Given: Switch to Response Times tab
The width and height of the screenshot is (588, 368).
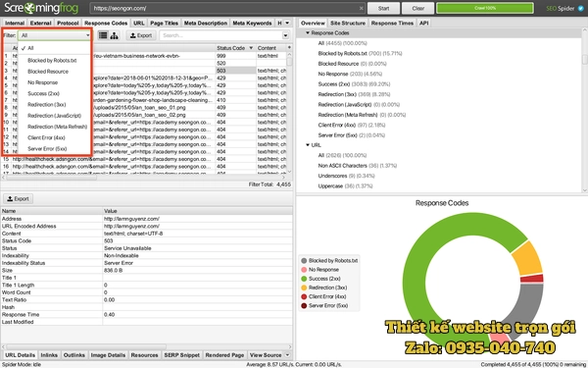Looking at the screenshot, I should pyautogui.click(x=392, y=23).
